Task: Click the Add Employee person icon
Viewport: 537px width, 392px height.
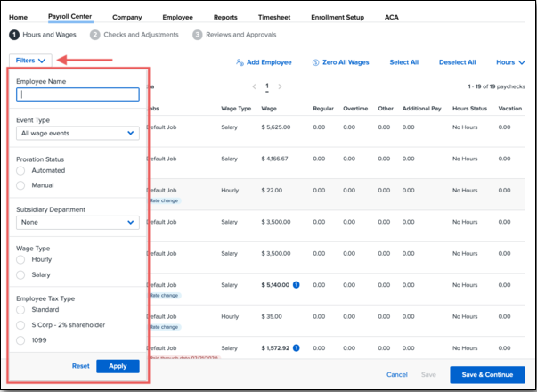Action: pyautogui.click(x=240, y=62)
